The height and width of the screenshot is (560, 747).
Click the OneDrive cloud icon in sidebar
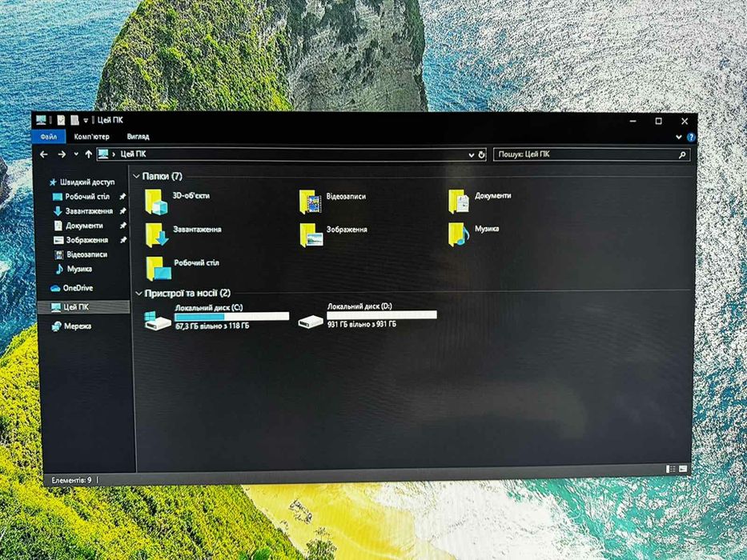pos(55,288)
